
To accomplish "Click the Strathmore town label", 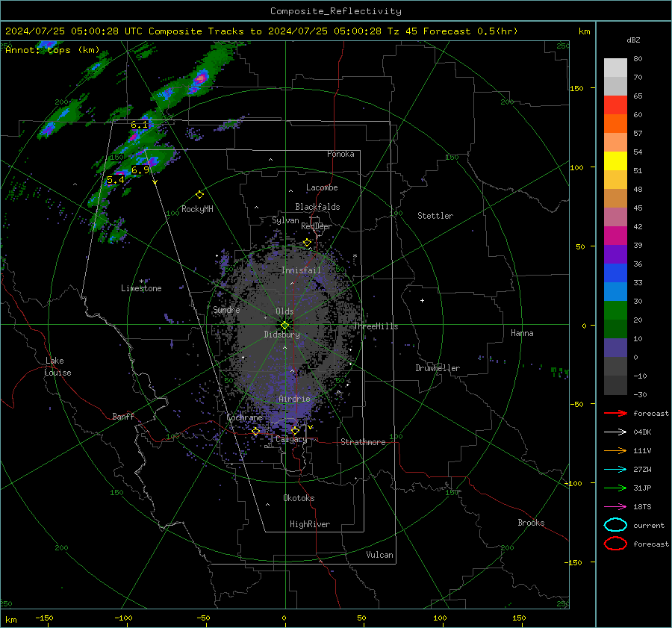I will tap(363, 442).
